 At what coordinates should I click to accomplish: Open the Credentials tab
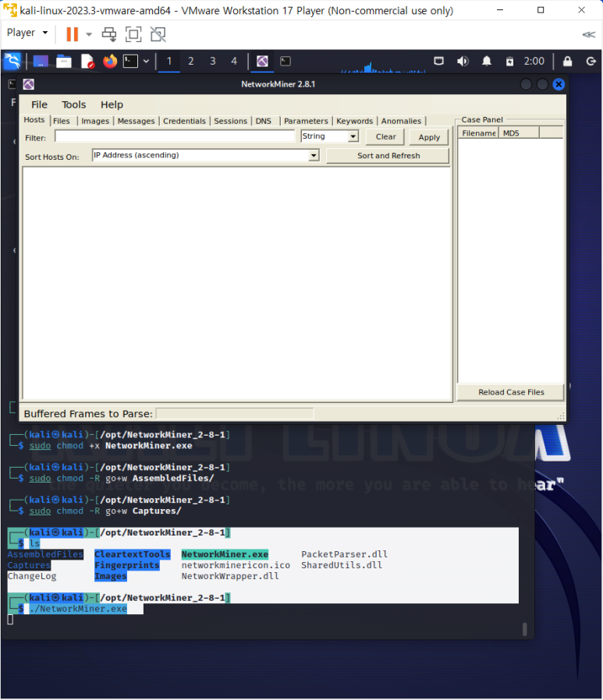pyautogui.click(x=184, y=121)
